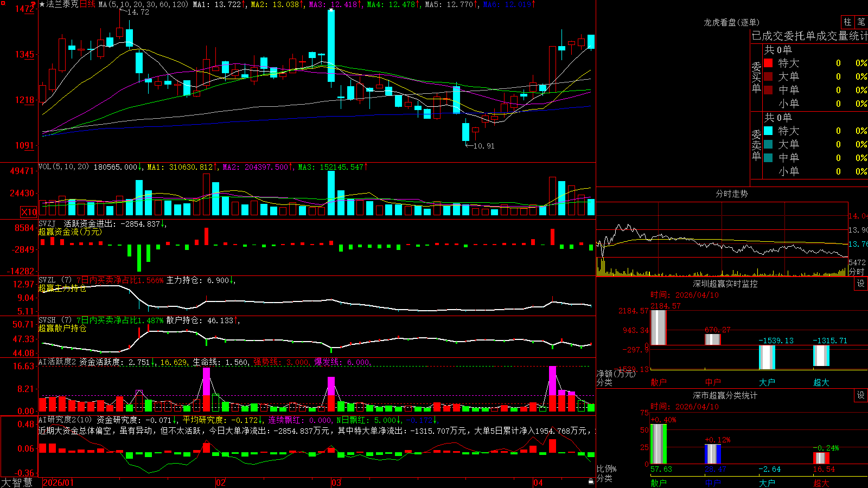Click the lock icon at the chart's bottom-right

tap(591, 481)
